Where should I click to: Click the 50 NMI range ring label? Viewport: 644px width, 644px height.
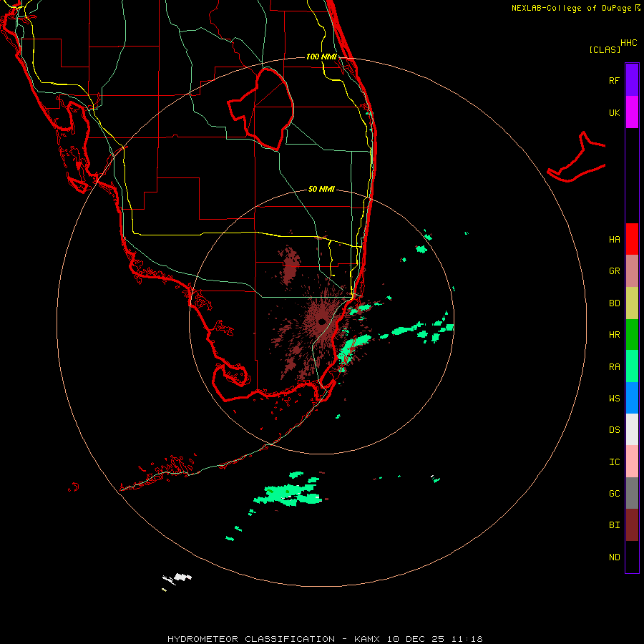[x=321, y=189]
